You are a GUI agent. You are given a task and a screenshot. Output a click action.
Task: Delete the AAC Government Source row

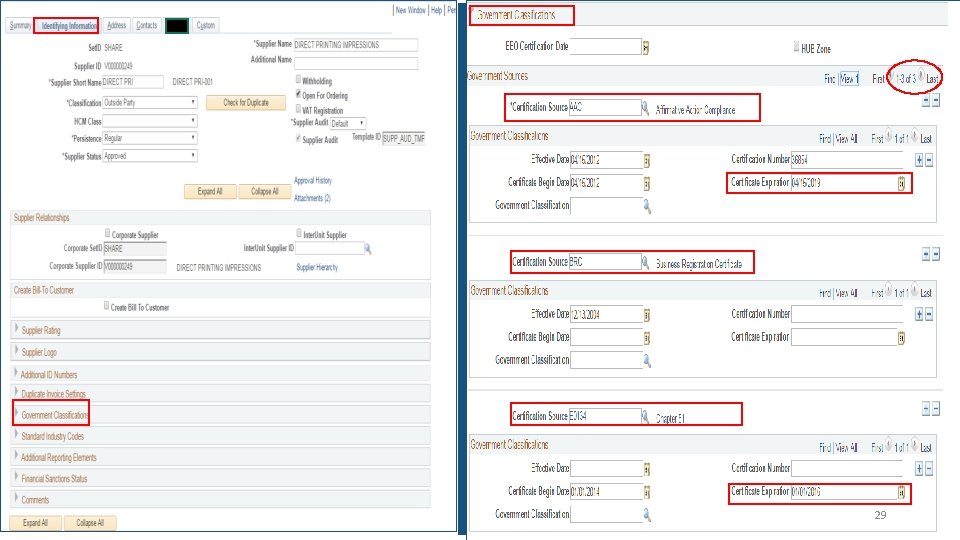click(936, 100)
